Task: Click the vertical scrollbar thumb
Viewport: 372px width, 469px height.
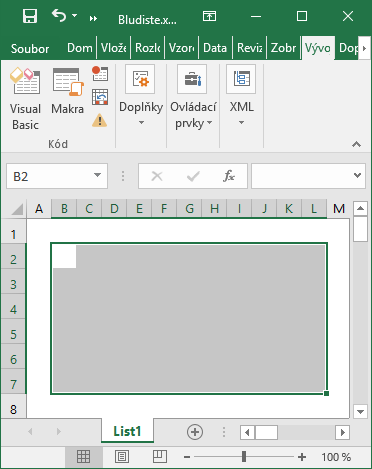Action: coord(360,229)
